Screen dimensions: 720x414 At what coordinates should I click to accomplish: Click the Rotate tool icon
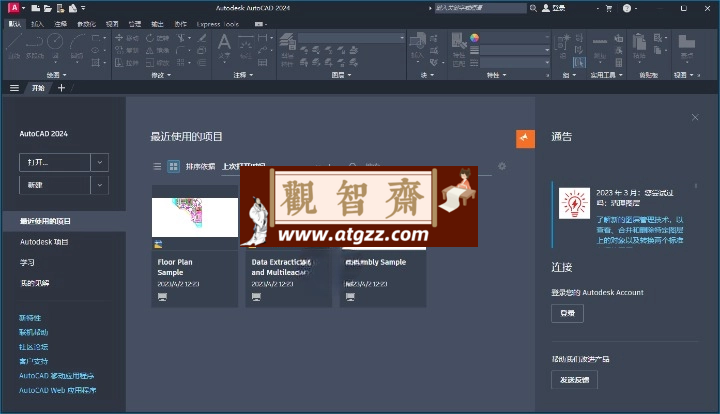(x=150, y=38)
